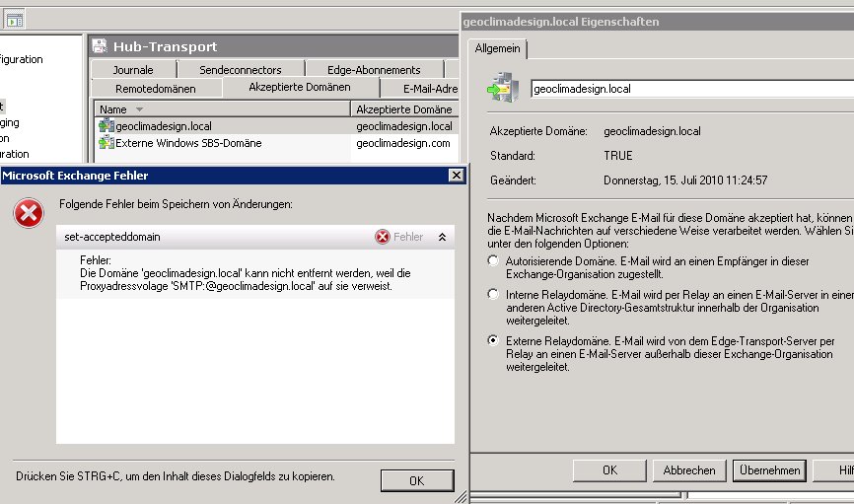Screen dimensions: 854x504
Task: Click the Geändert date value
Action: (685, 180)
